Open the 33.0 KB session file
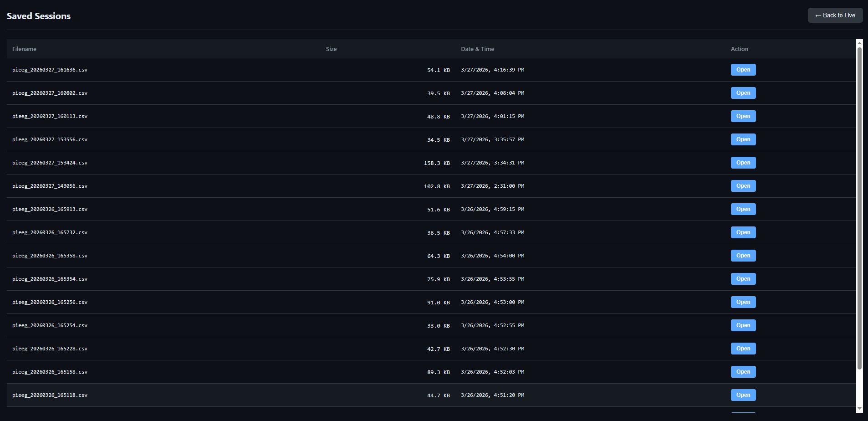Screen dimensions: 868x421 tap(743, 325)
